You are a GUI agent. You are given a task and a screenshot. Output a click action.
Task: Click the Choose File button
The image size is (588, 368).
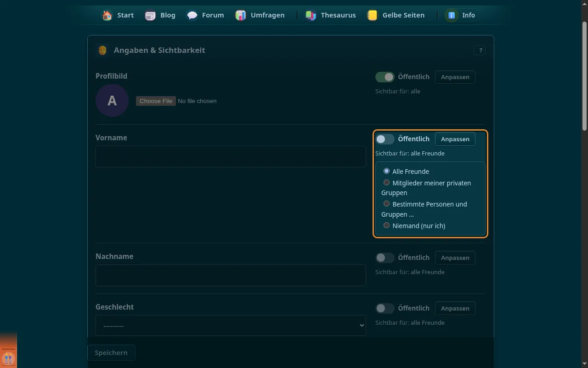[x=156, y=101]
